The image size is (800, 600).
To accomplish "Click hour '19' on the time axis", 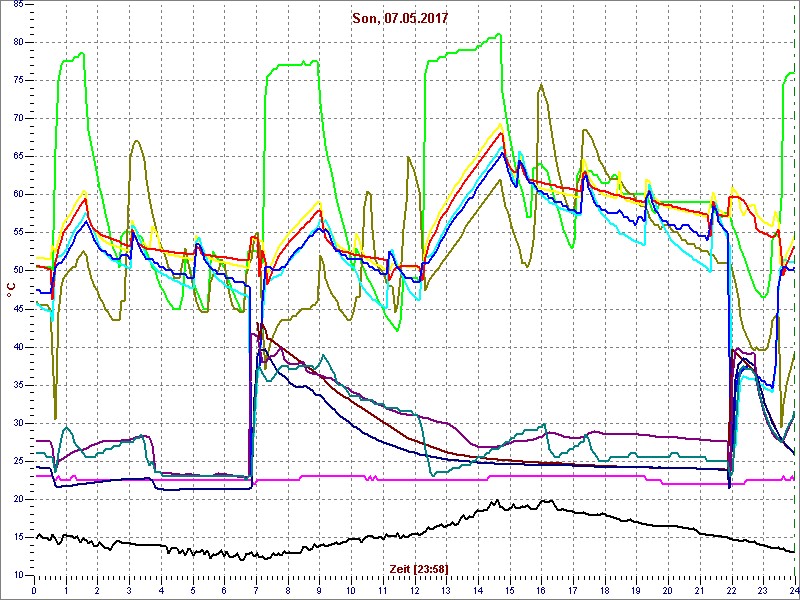I will (x=636, y=591).
